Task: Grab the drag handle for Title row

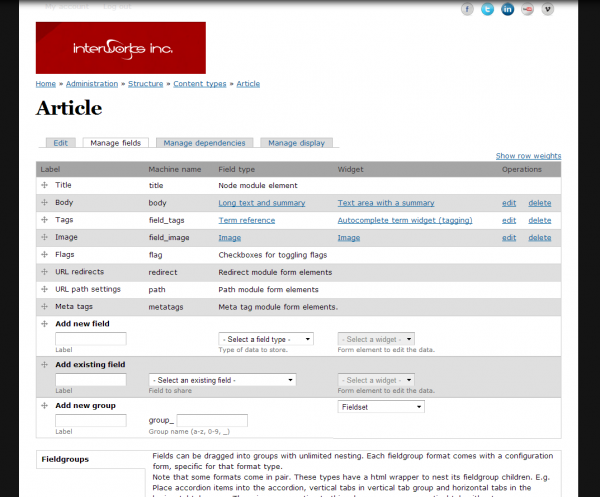Action: [44, 185]
